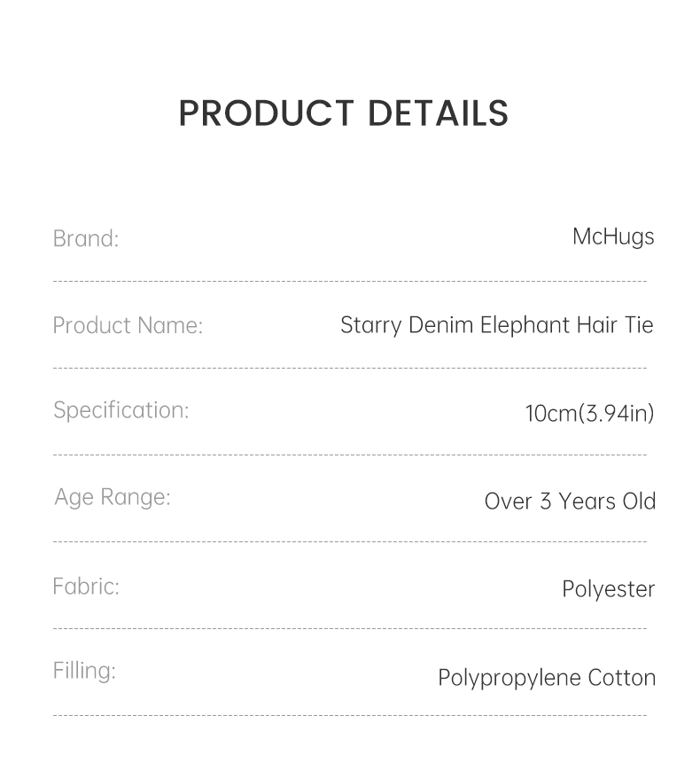Viewport: 700px width, 762px height.
Task: Click the word PRODUCT in the heading
Action: [267, 113]
